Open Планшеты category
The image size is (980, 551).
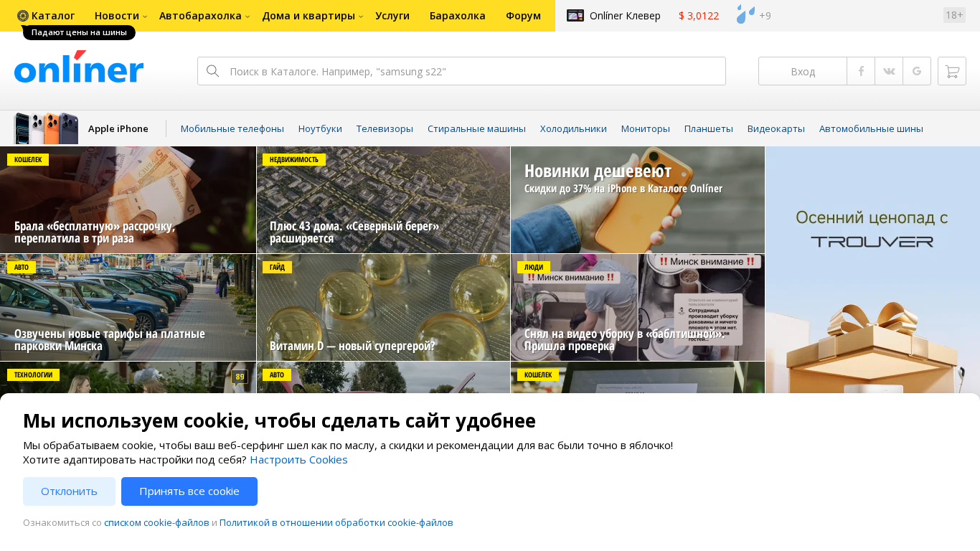(x=709, y=128)
